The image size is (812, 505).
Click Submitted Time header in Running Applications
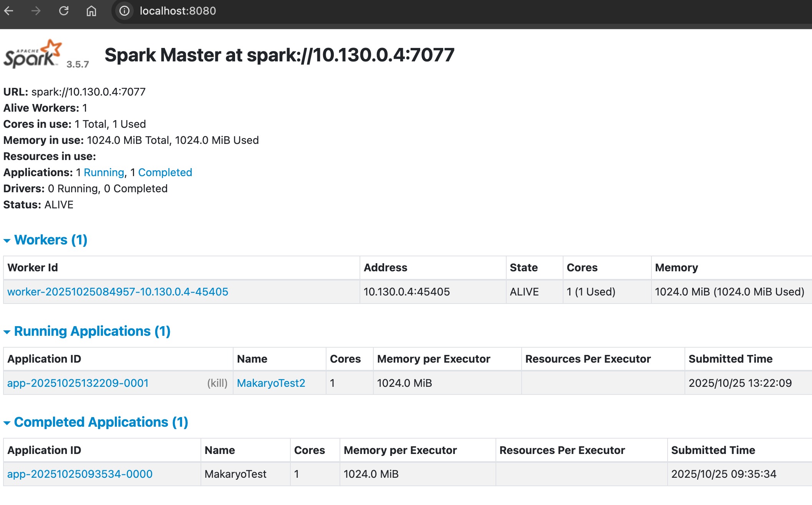point(730,359)
